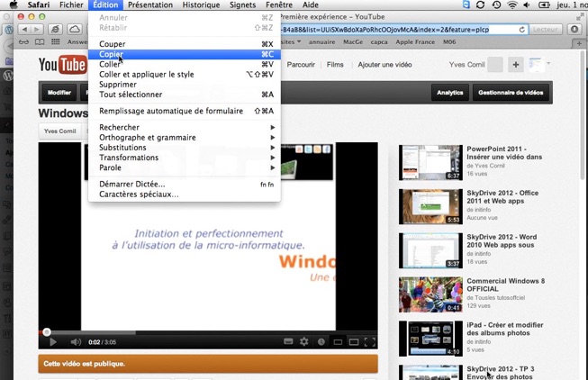The height and width of the screenshot is (380, 588).
Task: Open the iCloud tabs cloud button
Action: coord(75,29)
